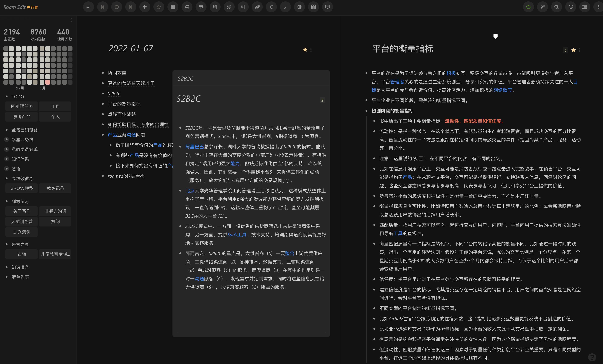603x364 pixels.
Task: Open the help question mark icon
Action: [x=592, y=357]
